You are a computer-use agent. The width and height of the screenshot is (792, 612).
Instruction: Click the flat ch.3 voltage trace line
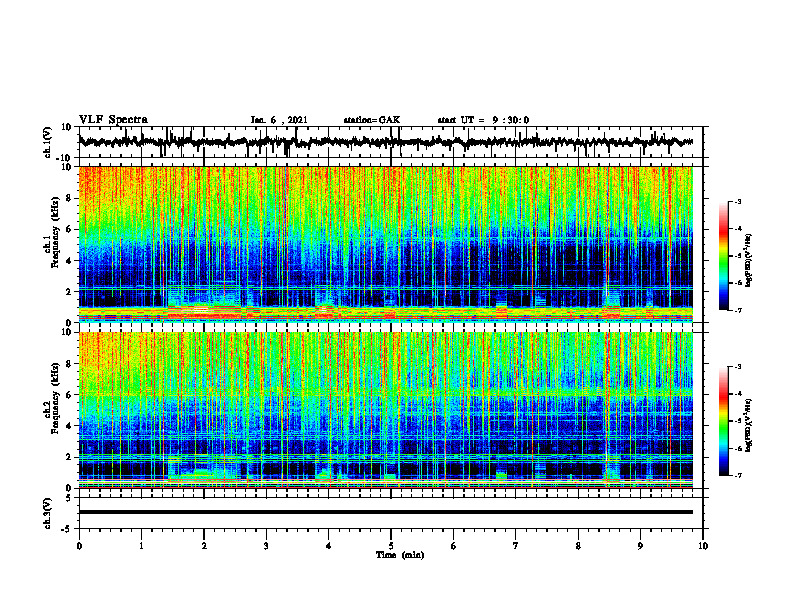pos(385,512)
